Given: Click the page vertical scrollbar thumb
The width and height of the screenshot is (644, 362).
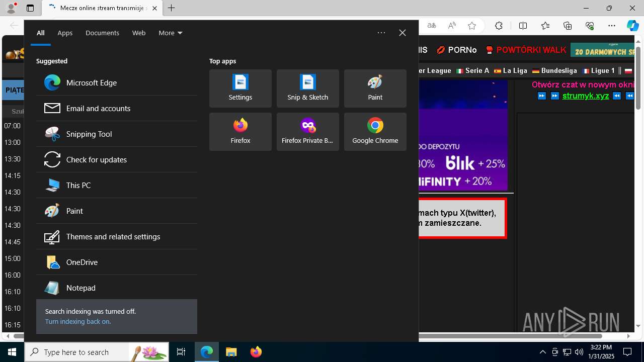Looking at the screenshot, I should click(x=638, y=78).
